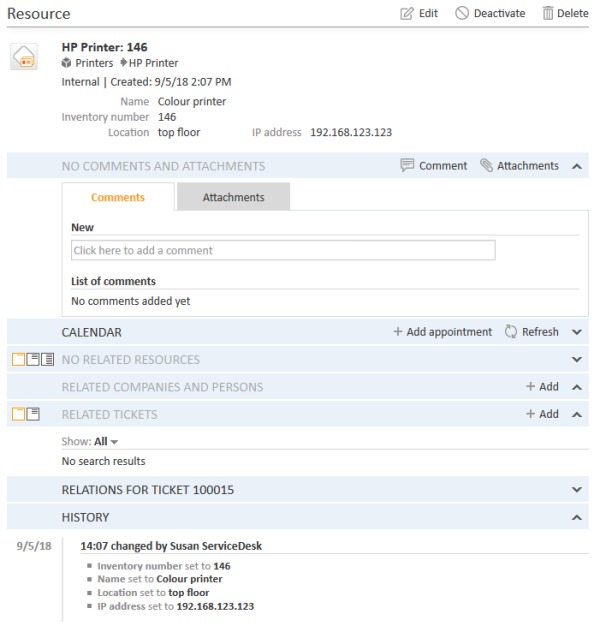Click the new comment input field
600x626 pixels.
[283, 250]
